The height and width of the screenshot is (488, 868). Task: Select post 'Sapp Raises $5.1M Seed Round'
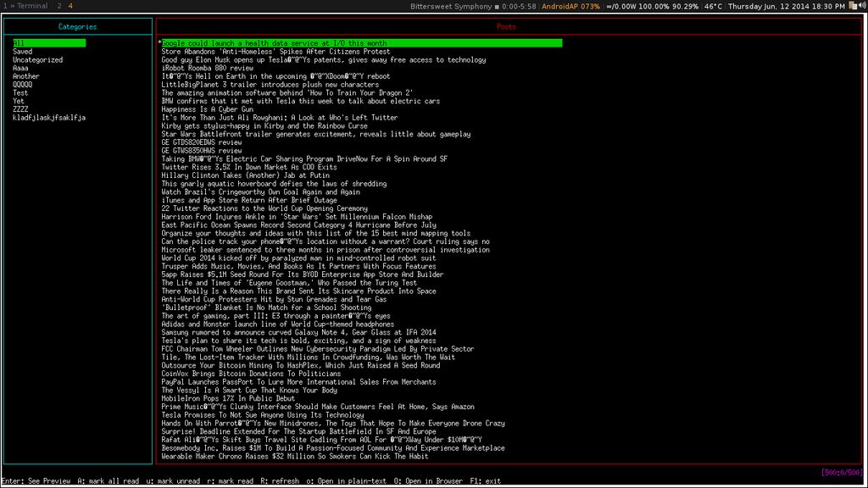(303, 275)
